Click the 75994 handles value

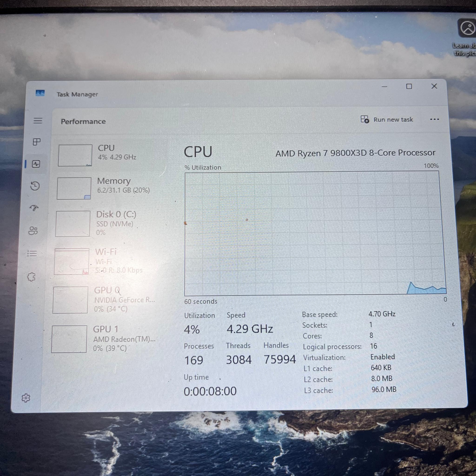(280, 359)
